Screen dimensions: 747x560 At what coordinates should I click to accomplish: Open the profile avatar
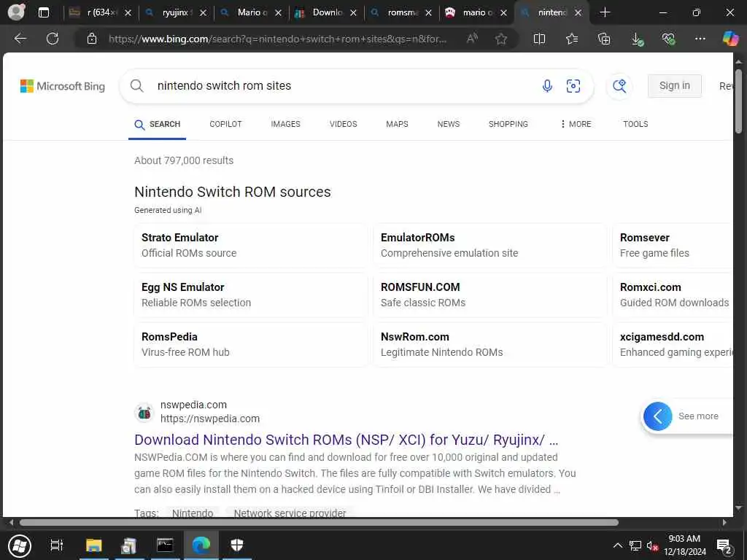click(x=16, y=12)
